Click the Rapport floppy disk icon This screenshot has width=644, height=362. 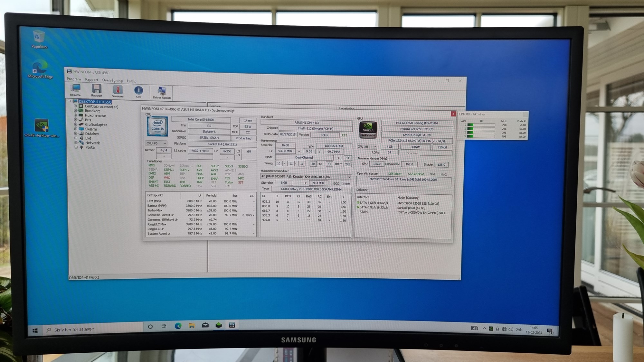click(x=97, y=89)
